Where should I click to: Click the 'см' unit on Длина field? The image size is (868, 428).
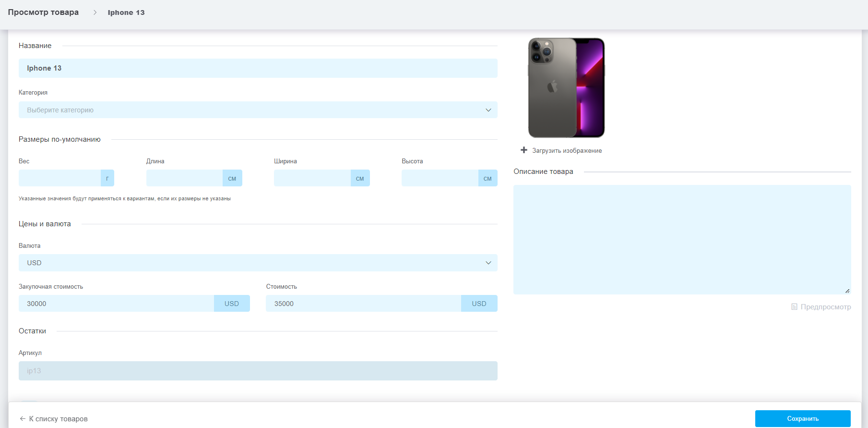pyautogui.click(x=232, y=178)
